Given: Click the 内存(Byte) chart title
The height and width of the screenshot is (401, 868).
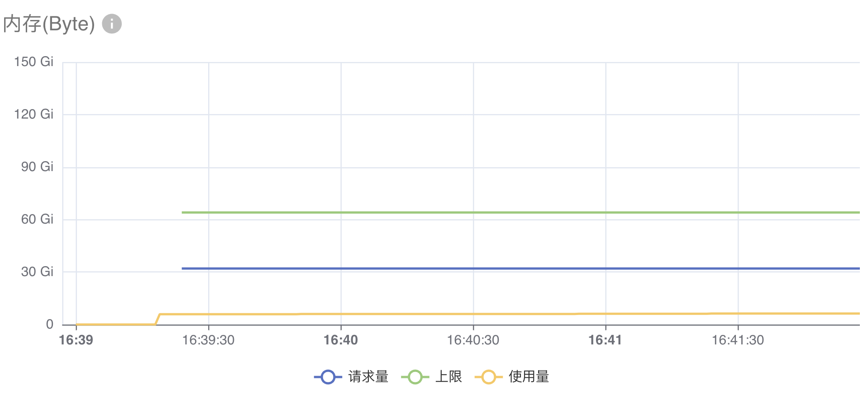Looking at the screenshot, I should [49, 24].
